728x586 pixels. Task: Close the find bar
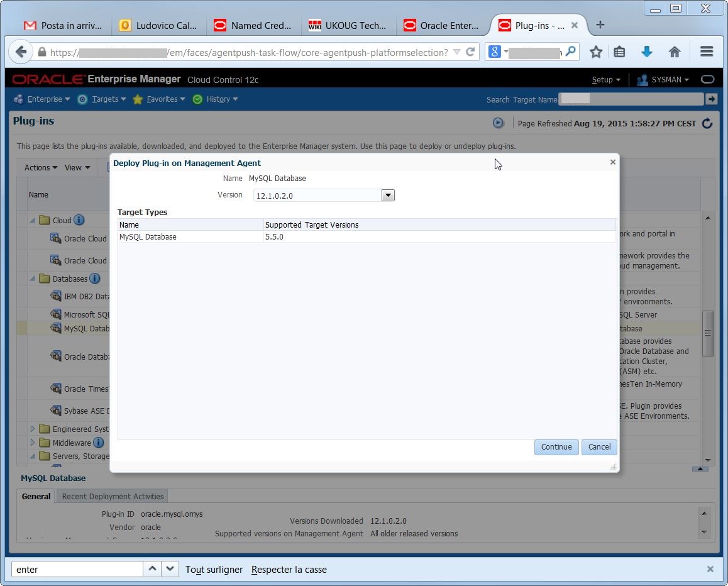pos(710,569)
